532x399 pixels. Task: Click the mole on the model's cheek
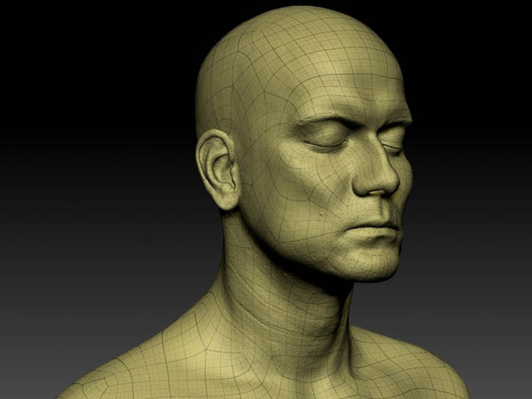tap(321, 213)
